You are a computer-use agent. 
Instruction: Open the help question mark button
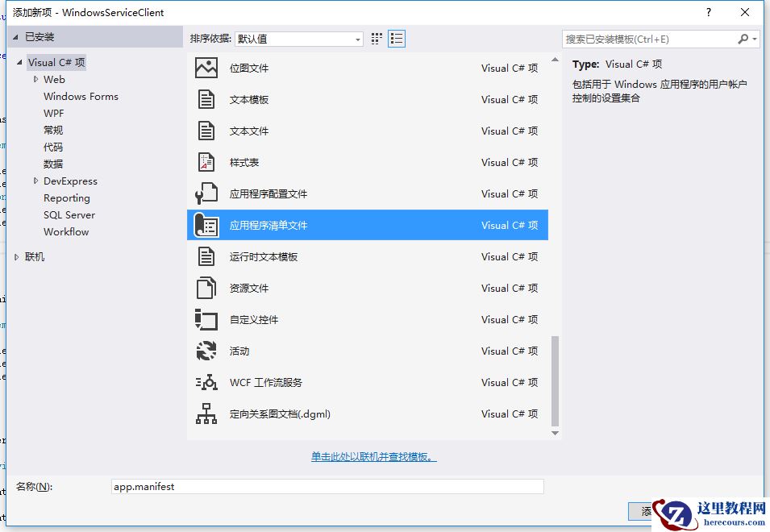(709, 12)
